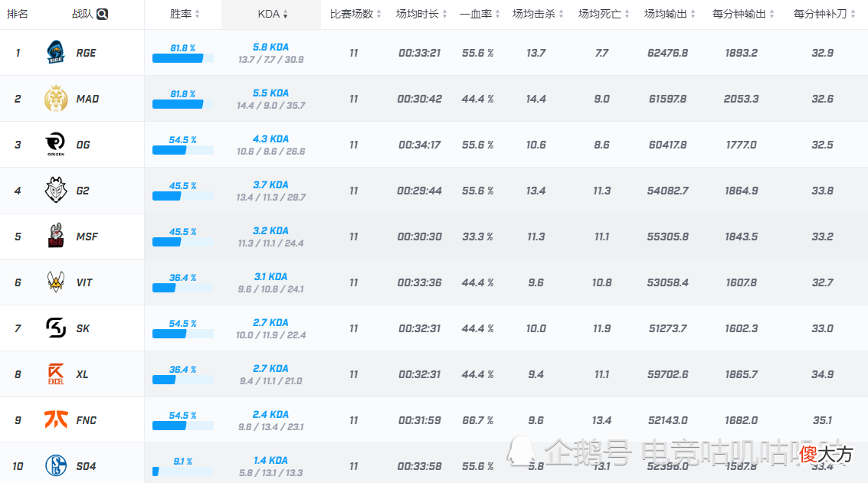Click the 2.4 KDA value
868x483 pixels.
point(270,414)
